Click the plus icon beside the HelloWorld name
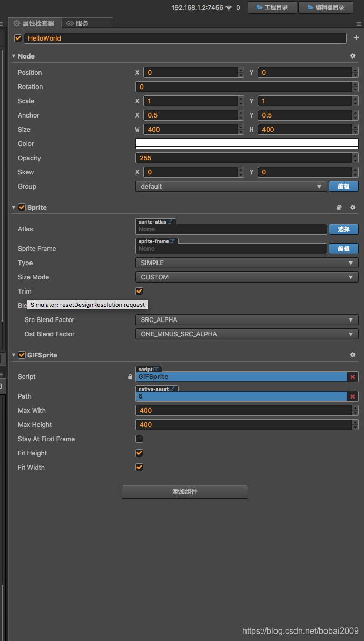 pos(356,38)
